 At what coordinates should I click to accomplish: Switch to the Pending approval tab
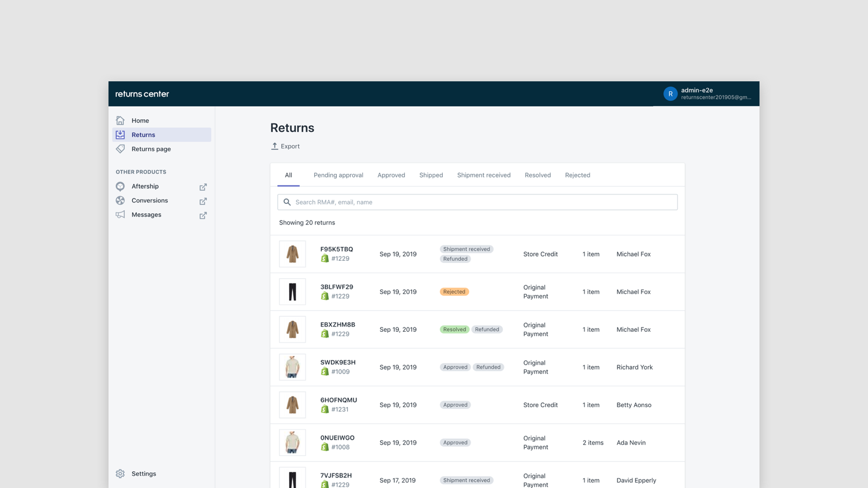(339, 175)
